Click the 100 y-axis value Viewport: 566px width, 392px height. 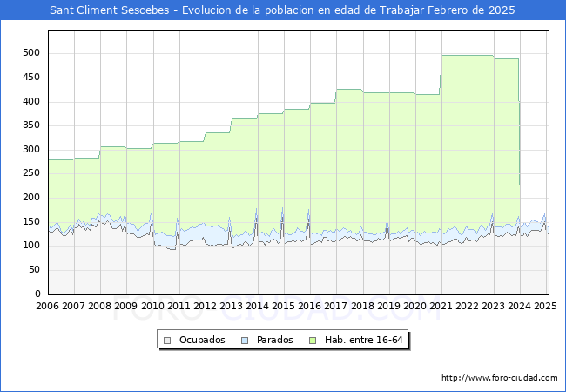coord(31,246)
